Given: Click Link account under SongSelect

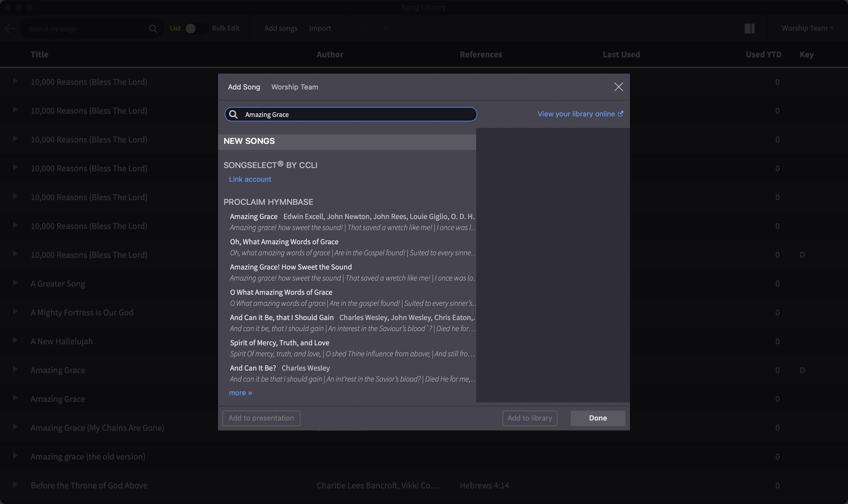Looking at the screenshot, I should (x=250, y=179).
